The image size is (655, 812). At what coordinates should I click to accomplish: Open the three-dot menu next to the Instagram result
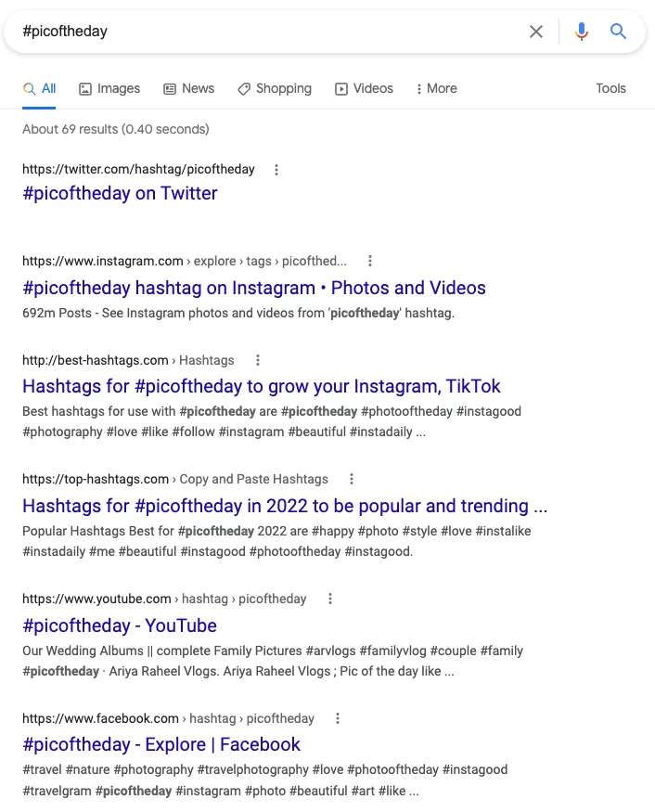tap(370, 261)
